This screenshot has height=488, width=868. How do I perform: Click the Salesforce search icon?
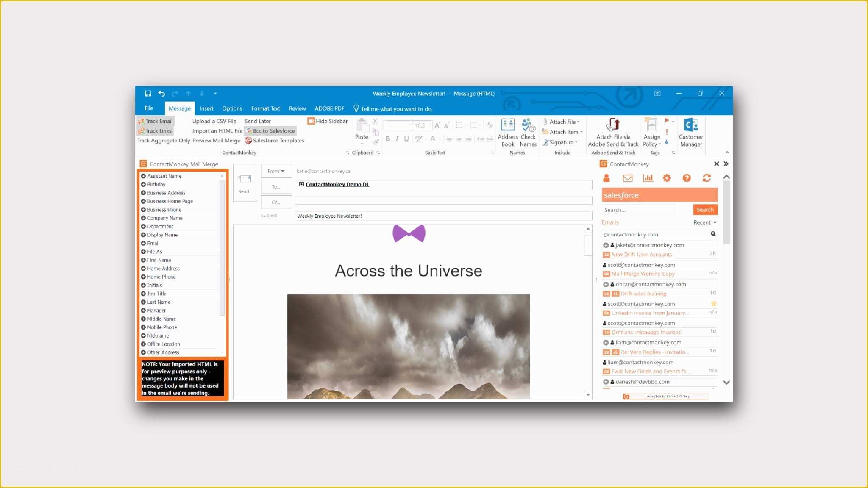tap(706, 209)
